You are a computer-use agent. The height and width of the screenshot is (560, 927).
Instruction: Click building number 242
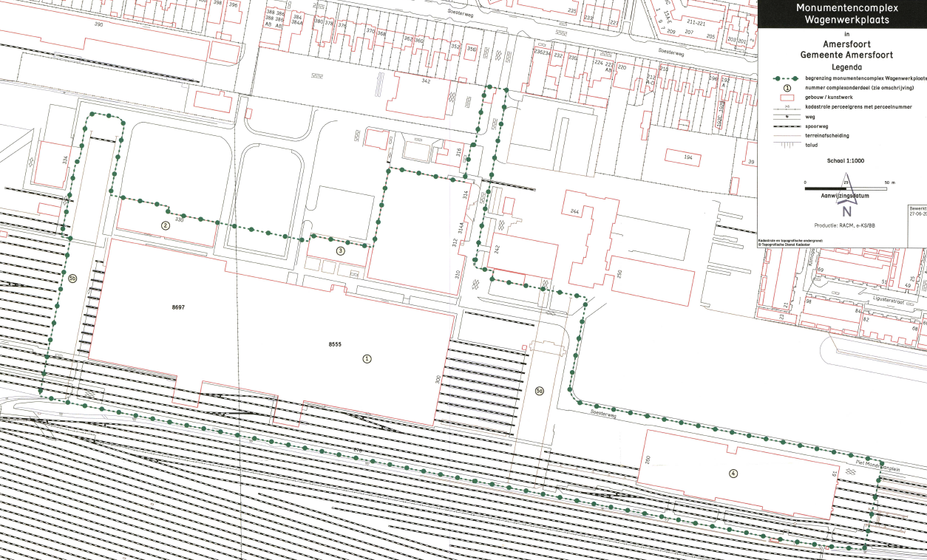pos(498,250)
